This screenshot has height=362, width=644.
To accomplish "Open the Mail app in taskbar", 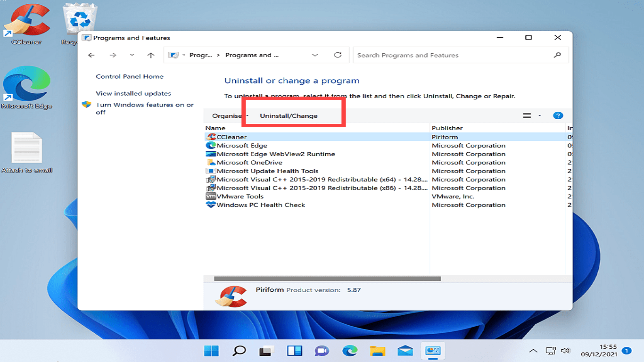I will point(405,351).
